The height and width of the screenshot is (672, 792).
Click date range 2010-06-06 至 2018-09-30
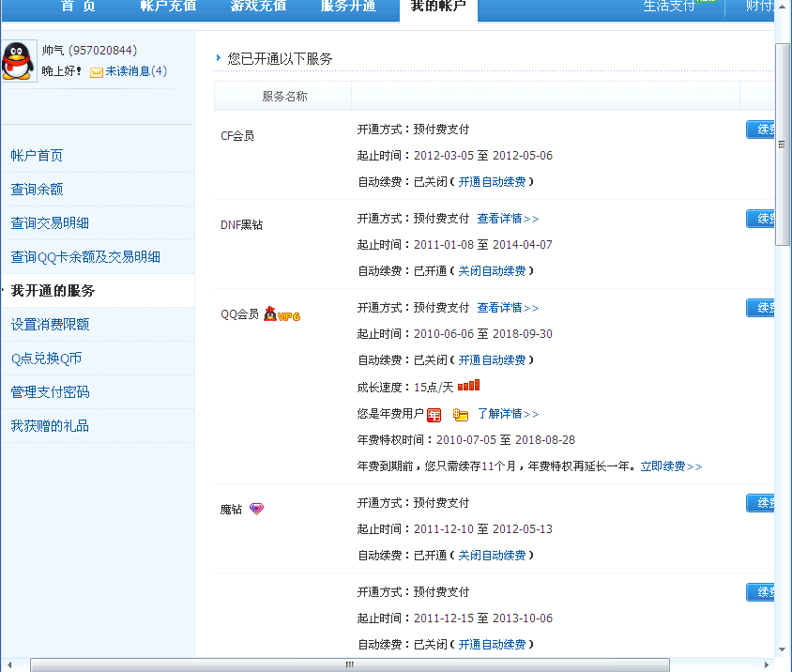[483, 334]
